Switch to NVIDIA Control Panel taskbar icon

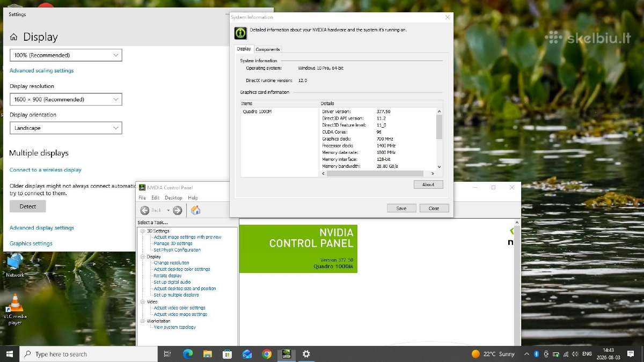(x=287, y=354)
